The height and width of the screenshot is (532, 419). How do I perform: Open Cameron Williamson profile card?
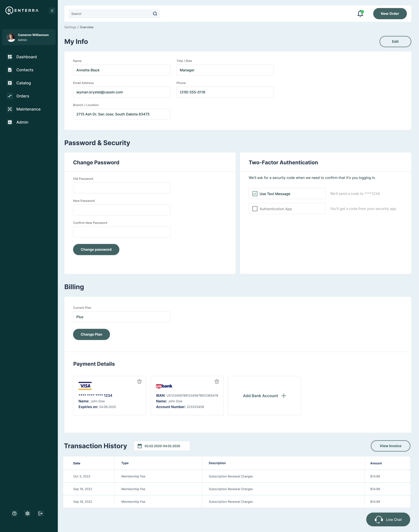[29, 37]
